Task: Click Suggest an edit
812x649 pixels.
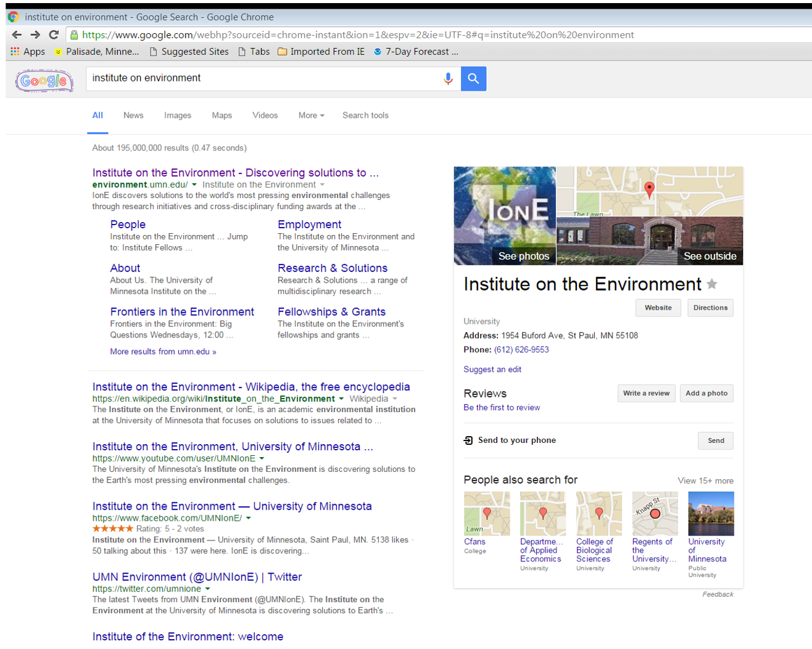Action: 492,370
